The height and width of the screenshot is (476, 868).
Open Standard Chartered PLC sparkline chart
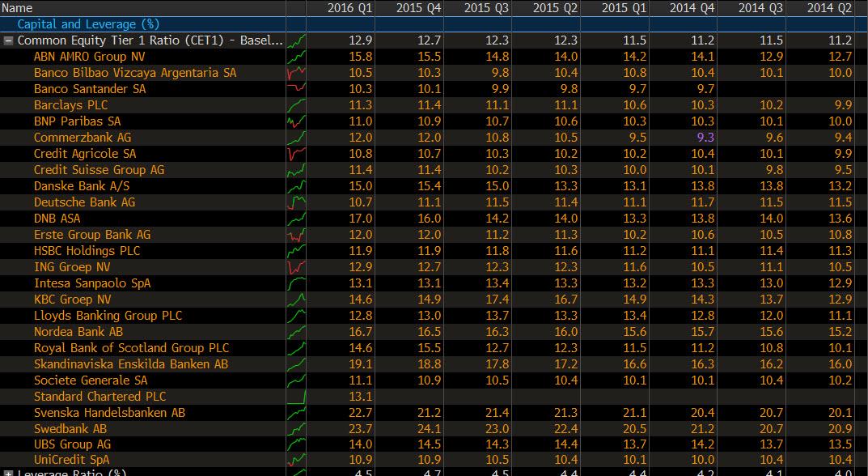[296, 396]
